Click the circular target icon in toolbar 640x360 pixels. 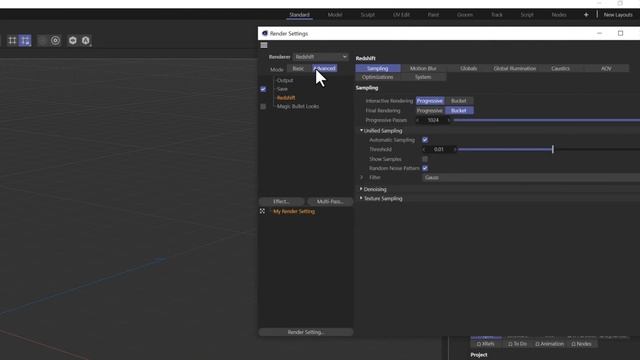[56, 40]
